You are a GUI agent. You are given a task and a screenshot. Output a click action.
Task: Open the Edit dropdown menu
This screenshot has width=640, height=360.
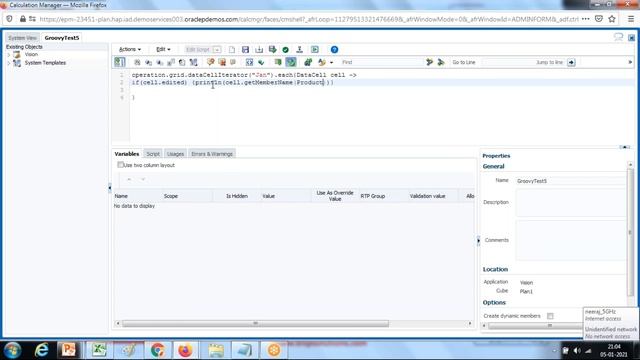pos(163,49)
